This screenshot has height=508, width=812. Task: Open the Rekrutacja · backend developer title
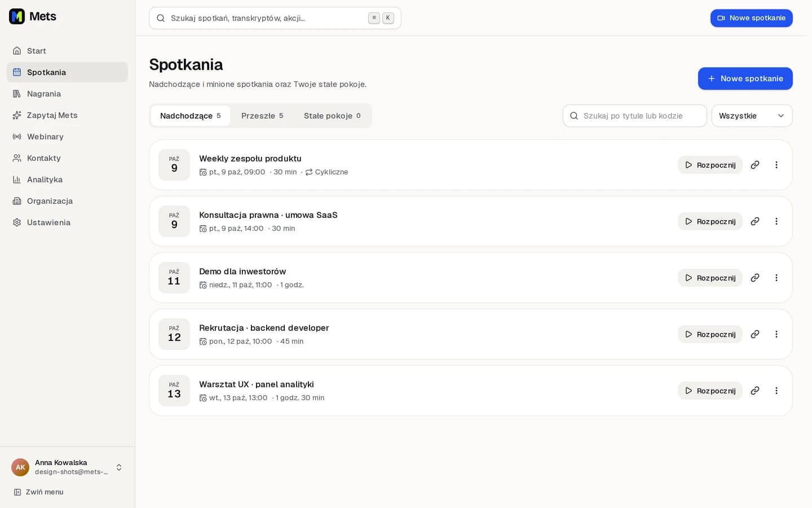264,328
